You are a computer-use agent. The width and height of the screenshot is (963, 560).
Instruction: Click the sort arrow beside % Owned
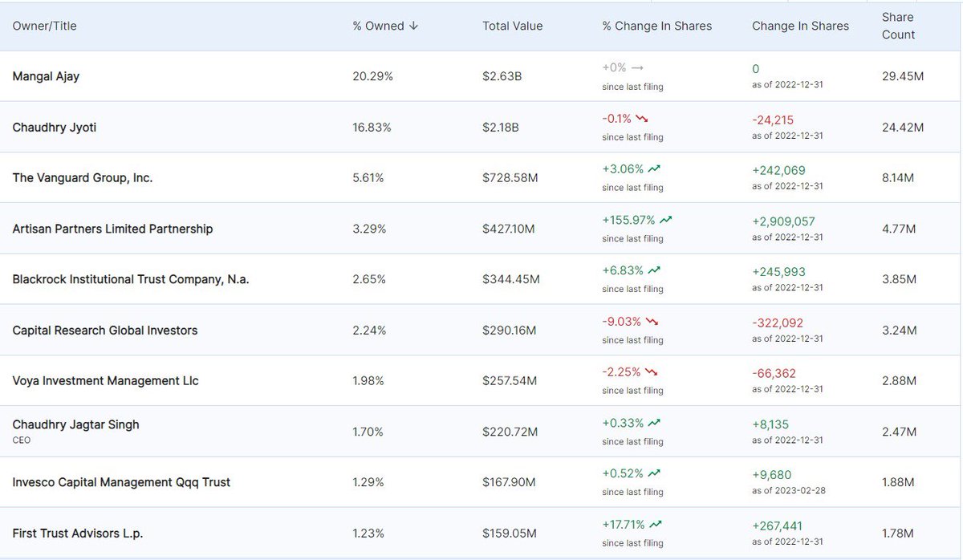[x=413, y=26]
